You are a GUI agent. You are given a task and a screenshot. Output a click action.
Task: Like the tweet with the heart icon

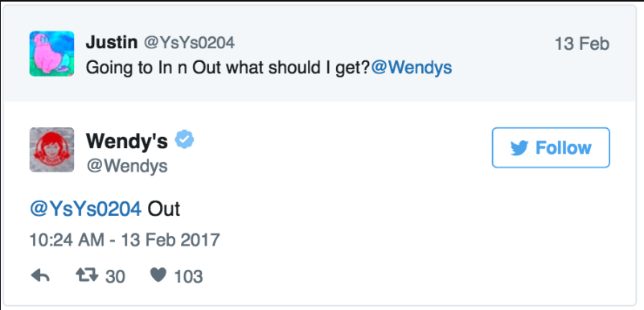point(158,275)
